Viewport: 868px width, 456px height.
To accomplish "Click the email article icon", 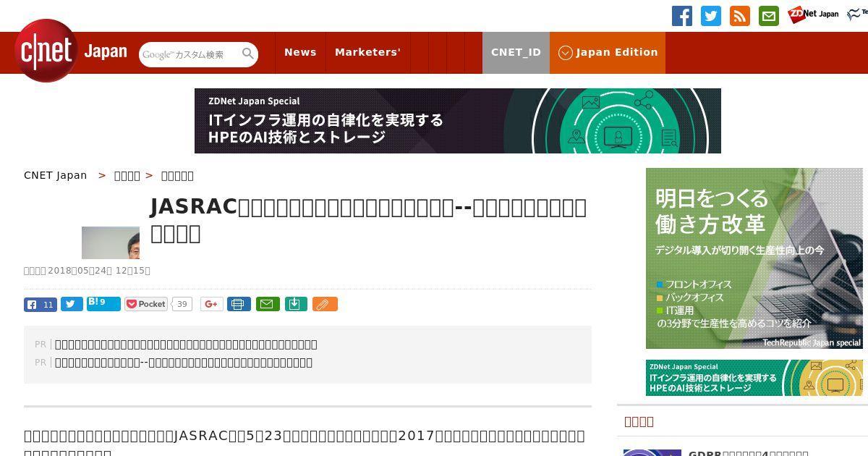I will [268, 304].
